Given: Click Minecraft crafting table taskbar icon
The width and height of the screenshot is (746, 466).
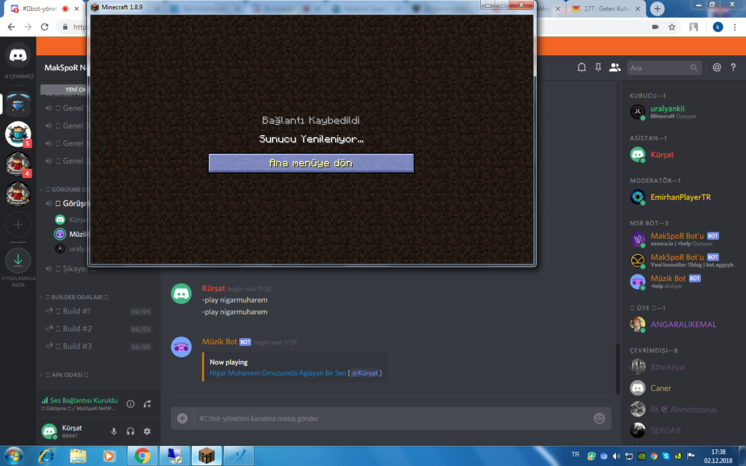Looking at the screenshot, I should pos(206,456).
